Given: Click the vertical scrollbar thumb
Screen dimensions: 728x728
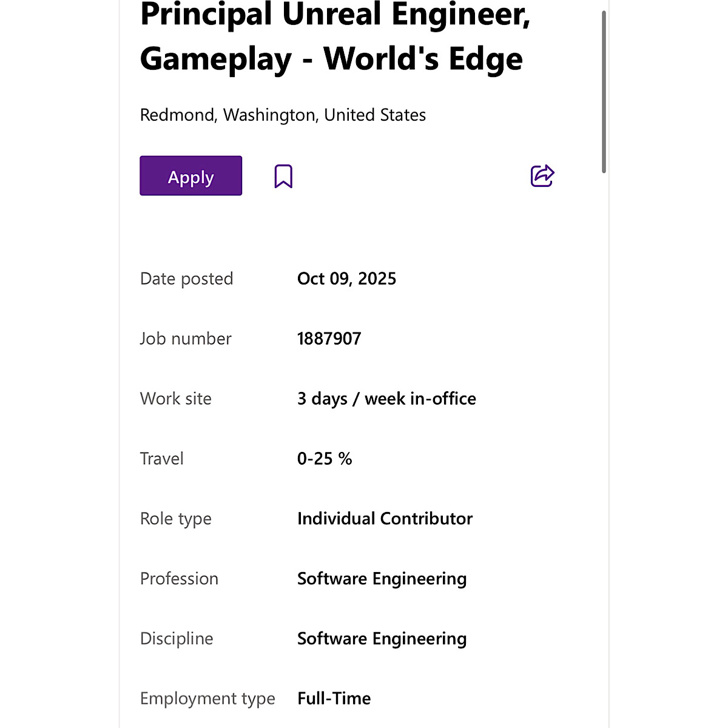Looking at the screenshot, I should coord(604,91).
